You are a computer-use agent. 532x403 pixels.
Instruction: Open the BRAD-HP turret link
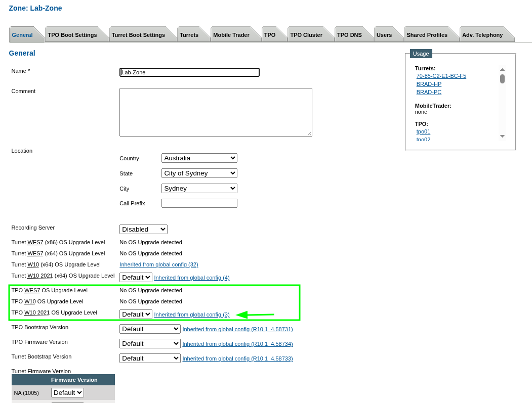pyautogui.click(x=429, y=84)
